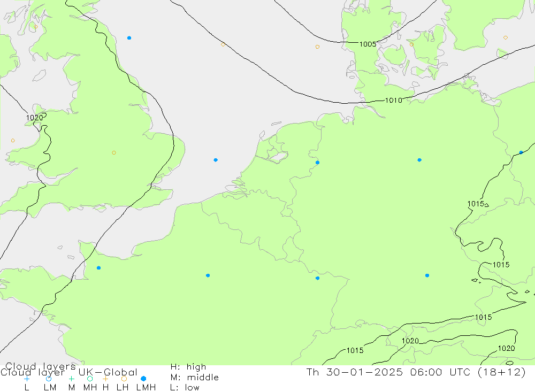This screenshot has width=535, height=392.
Task: Select the blue dot on the Normandy coast
Action: [x=98, y=268]
